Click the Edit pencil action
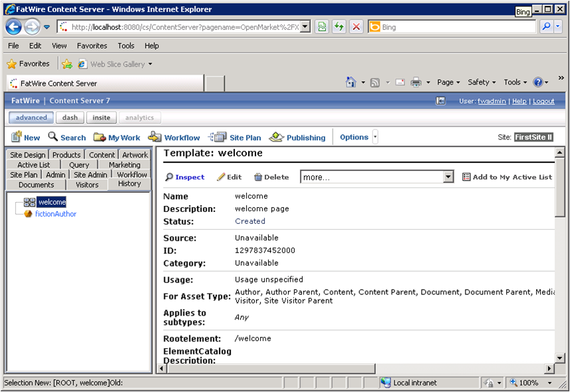The width and height of the screenshot is (570, 392). 229,177
